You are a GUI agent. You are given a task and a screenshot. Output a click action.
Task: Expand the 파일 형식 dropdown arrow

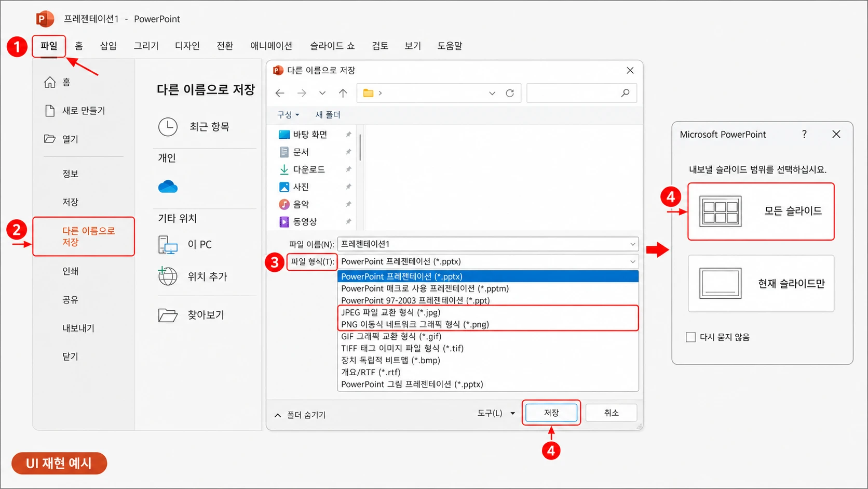(632, 261)
